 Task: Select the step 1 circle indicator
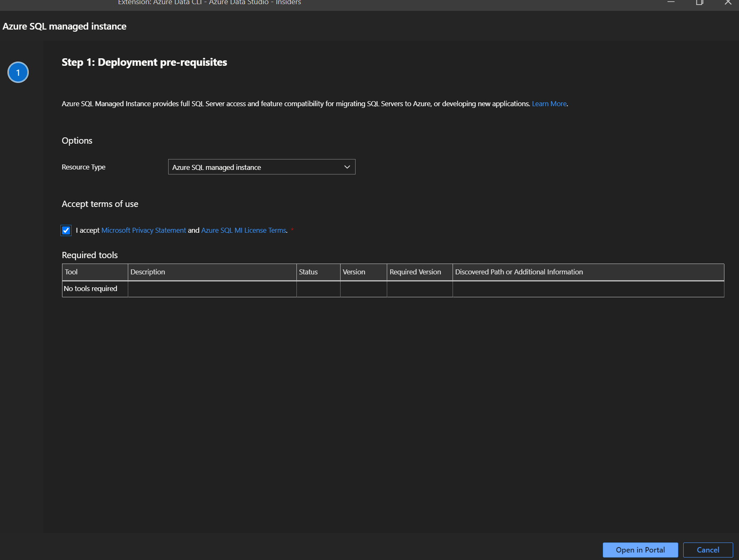coord(18,72)
